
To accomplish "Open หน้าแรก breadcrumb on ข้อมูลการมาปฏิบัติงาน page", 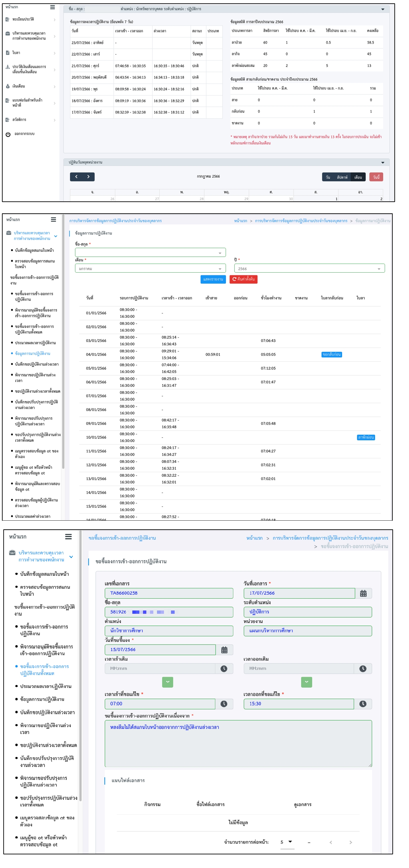I will click(x=241, y=221).
